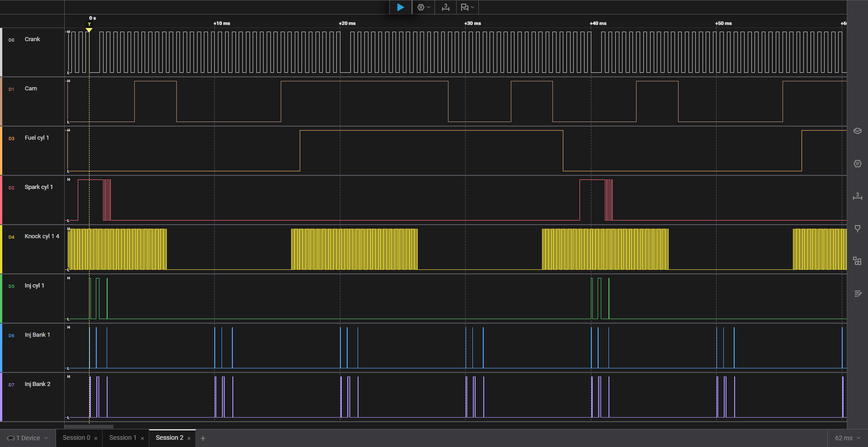Image resolution: width=868 pixels, height=447 pixels.
Task: Select the Knock cyl 1 4 channel label
Action: click(x=42, y=236)
